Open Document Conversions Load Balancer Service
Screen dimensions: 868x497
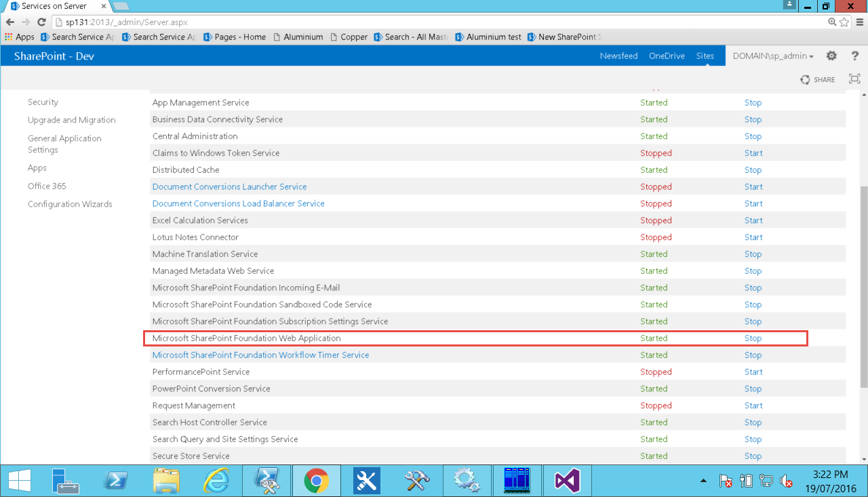coord(238,204)
